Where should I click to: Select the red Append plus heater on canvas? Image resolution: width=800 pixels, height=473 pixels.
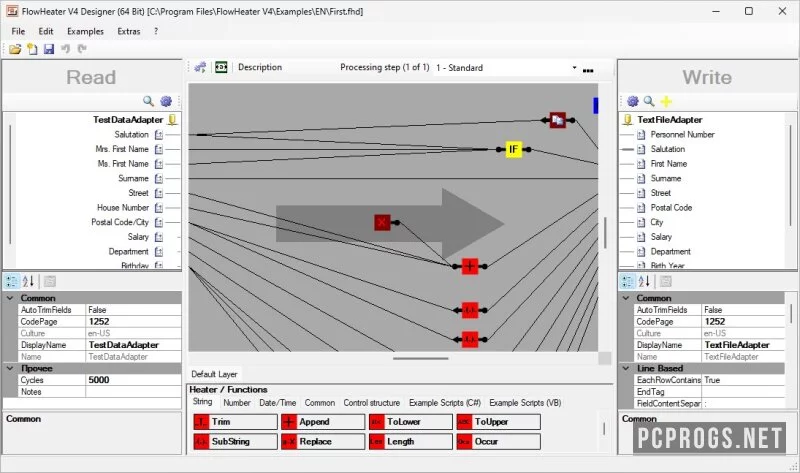coord(470,266)
